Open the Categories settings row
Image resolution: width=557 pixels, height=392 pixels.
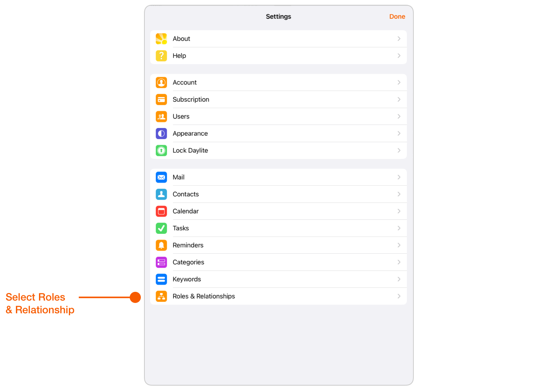(x=278, y=262)
